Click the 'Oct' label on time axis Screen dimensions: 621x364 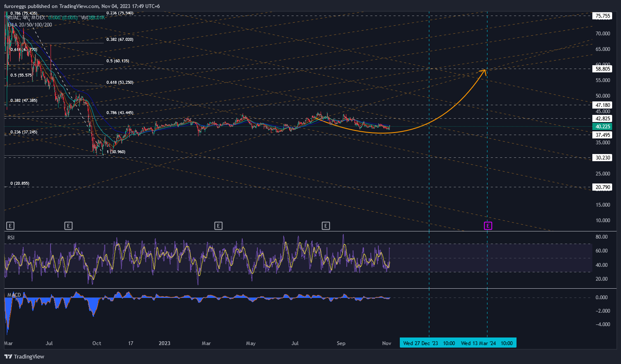tap(97, 343)
